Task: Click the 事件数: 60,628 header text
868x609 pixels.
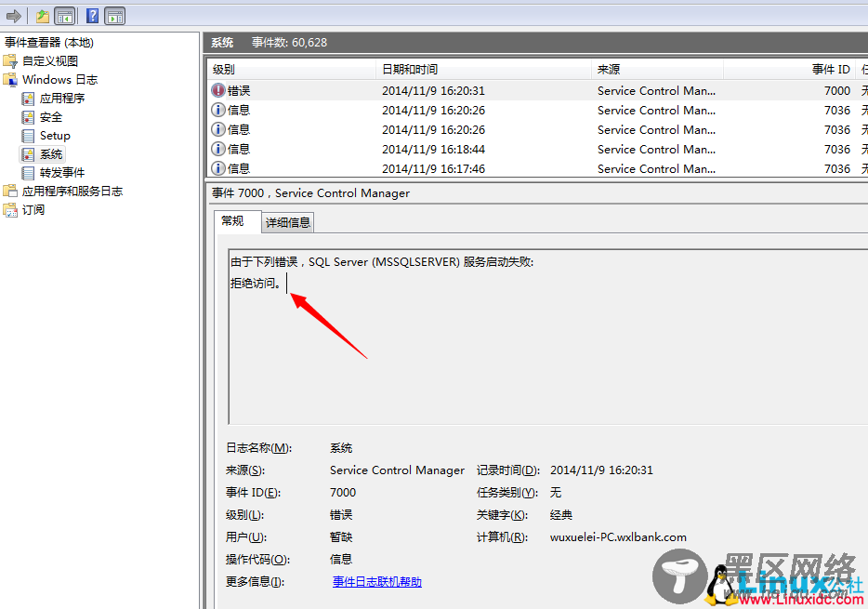Action: 290,43
